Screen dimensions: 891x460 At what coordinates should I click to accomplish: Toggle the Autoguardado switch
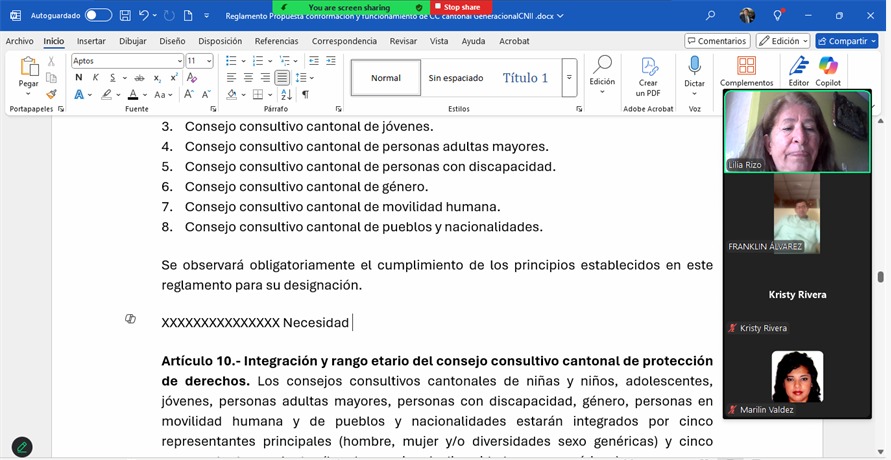[98, 16]
